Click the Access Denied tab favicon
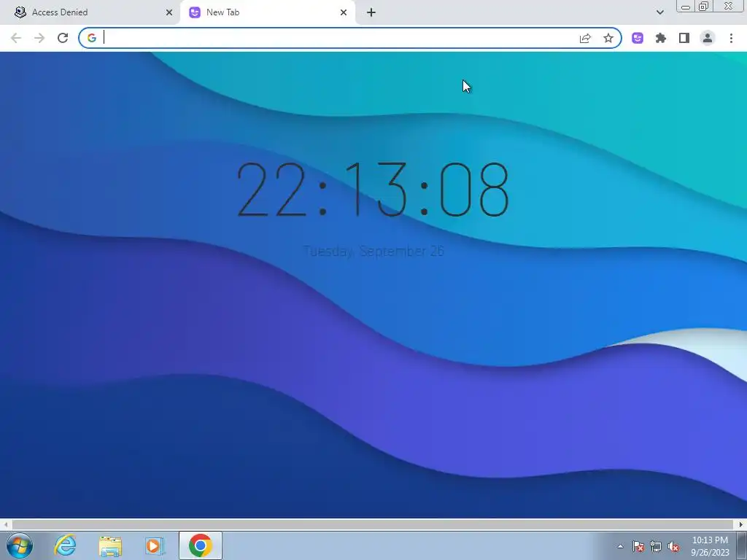747x560 pixels. click(x=20, y=12)
